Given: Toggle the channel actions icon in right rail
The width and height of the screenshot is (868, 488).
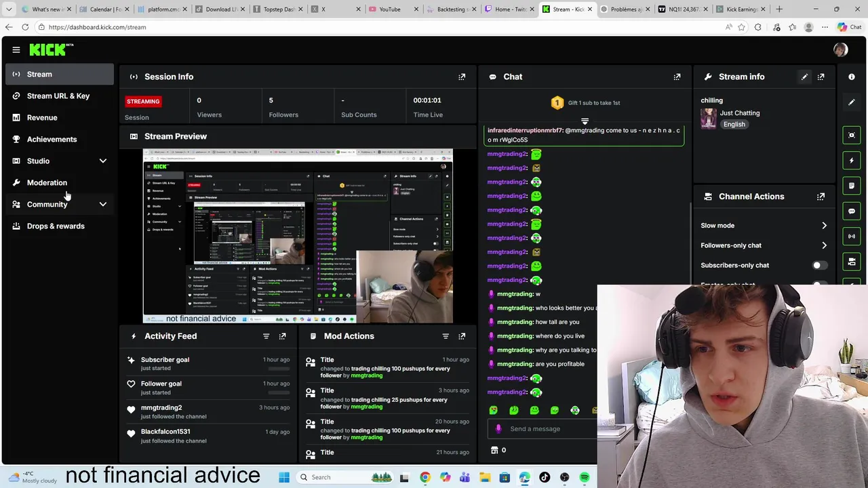Looking at the screenshot, I should (852, 261).
